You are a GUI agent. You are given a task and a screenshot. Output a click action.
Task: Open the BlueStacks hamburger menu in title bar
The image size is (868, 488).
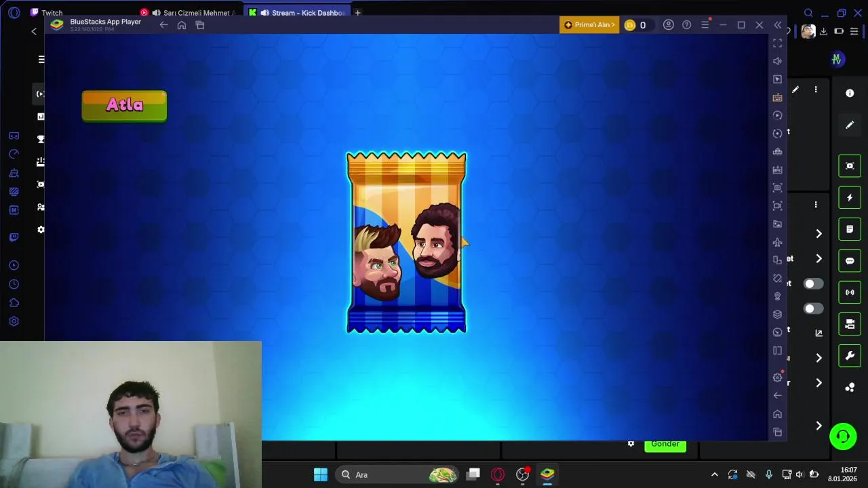[x=705, y=25]
